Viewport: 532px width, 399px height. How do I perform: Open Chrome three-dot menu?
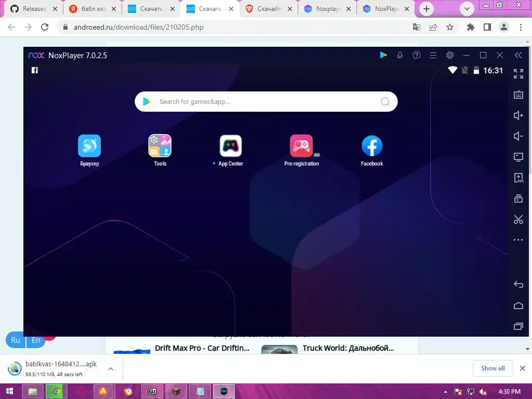521,27
